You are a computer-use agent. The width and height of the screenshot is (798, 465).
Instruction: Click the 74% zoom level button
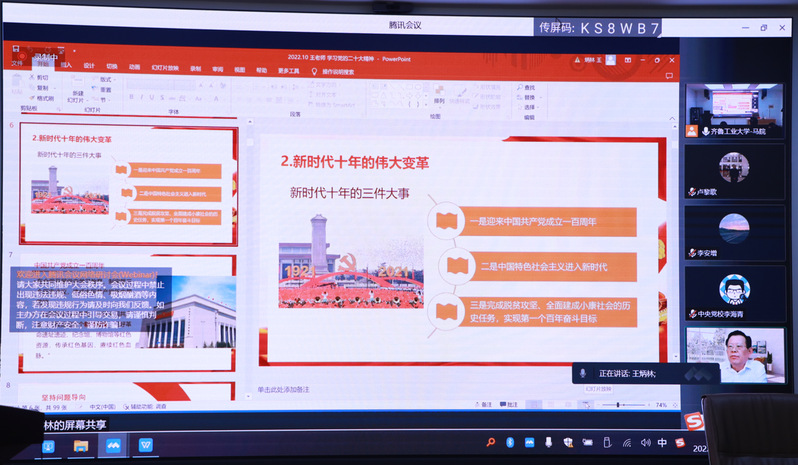[x=661, y=405]
